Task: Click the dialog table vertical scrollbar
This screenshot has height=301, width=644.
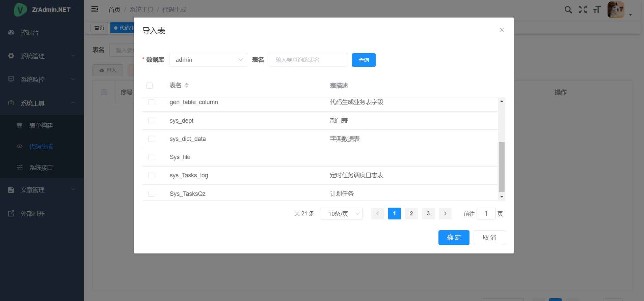Action: [x=502, y=167]
